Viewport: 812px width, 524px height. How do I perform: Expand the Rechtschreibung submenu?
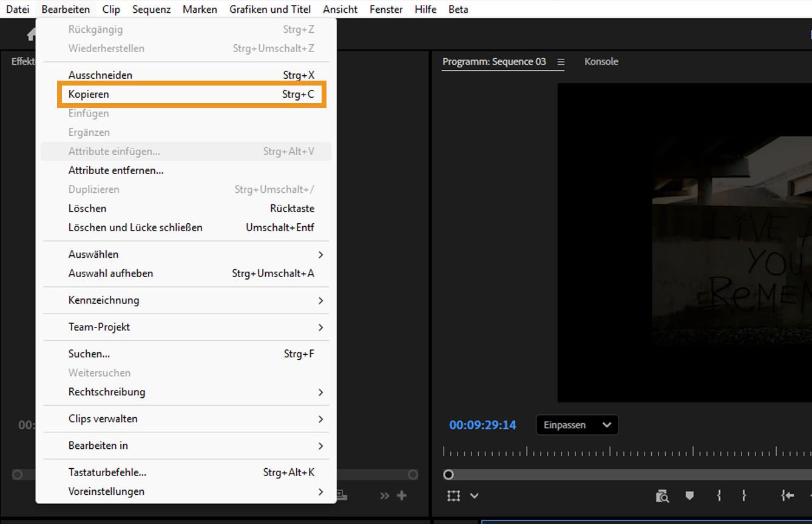tap(186, 392)
